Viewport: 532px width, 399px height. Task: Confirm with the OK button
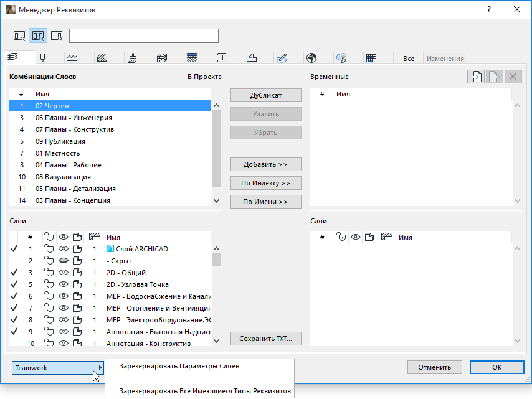[x=496, y=367]
